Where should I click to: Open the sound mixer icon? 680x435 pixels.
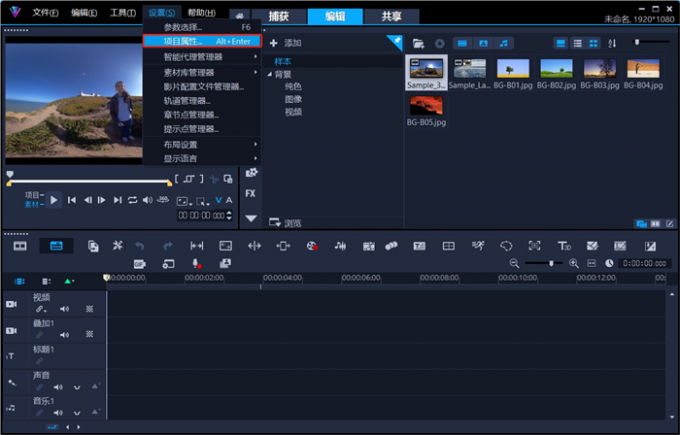tap(340, 246)
